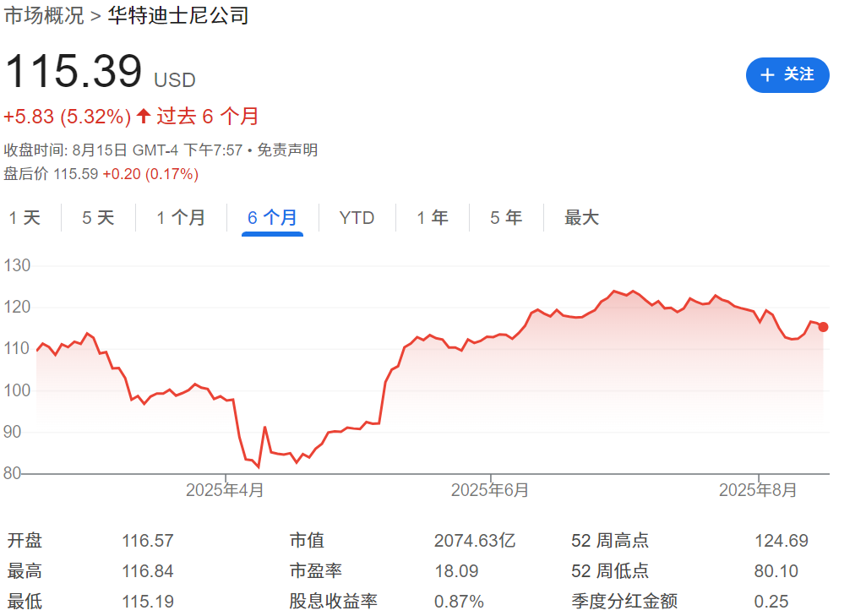Click the 市值 value 2074.63亿
Screen dimensions: 866x616
(475, 540)
